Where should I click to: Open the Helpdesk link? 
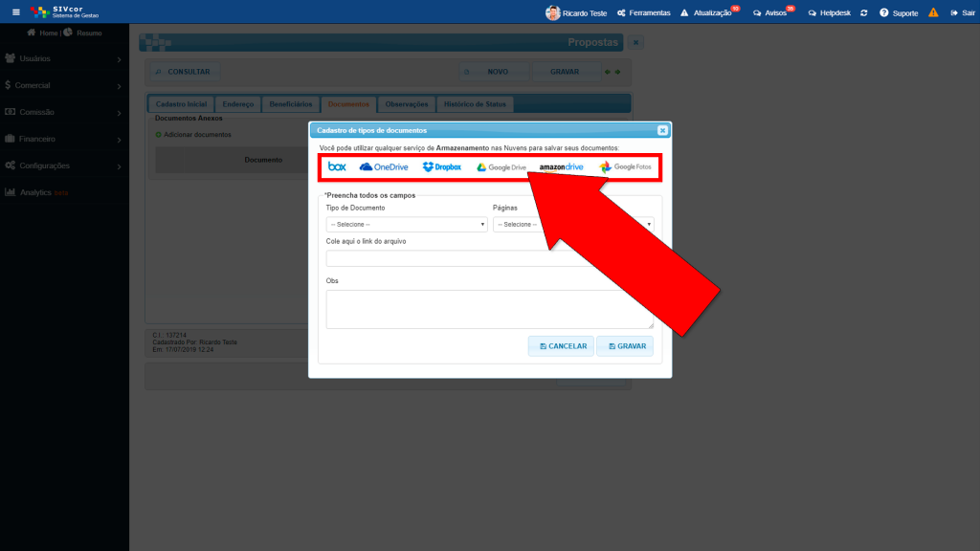(x=830, y=12)
